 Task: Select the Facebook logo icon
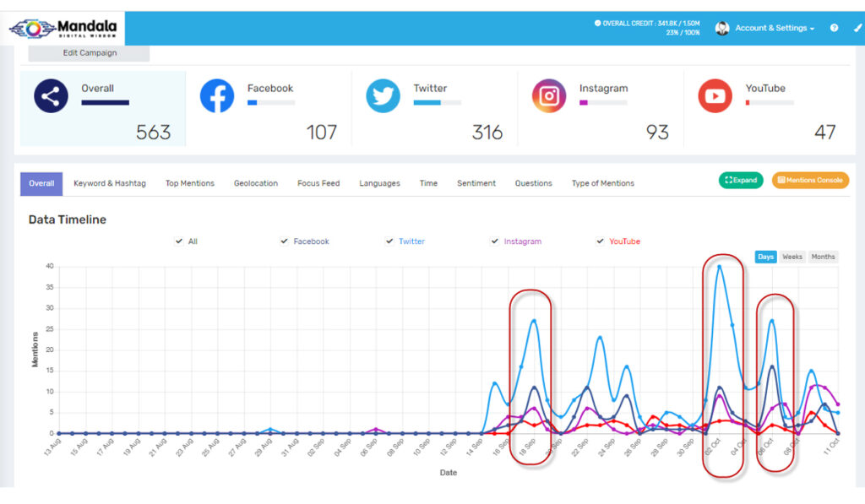(x=217, y=96)
